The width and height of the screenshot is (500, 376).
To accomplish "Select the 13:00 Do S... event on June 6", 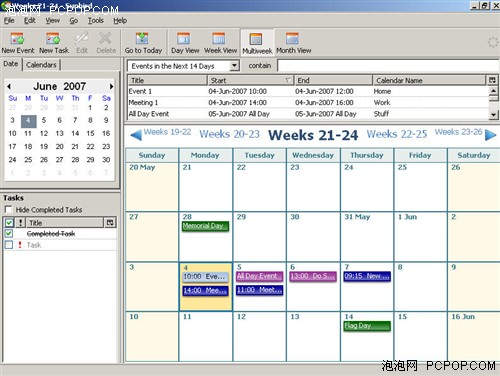I will tap(313, 276).
